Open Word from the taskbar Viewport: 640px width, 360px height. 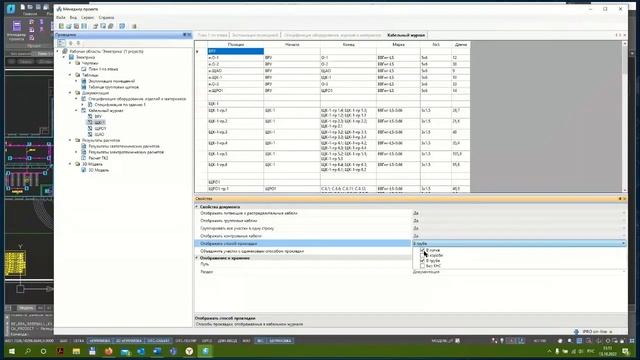pyautogui.click(x=157, y=351)
